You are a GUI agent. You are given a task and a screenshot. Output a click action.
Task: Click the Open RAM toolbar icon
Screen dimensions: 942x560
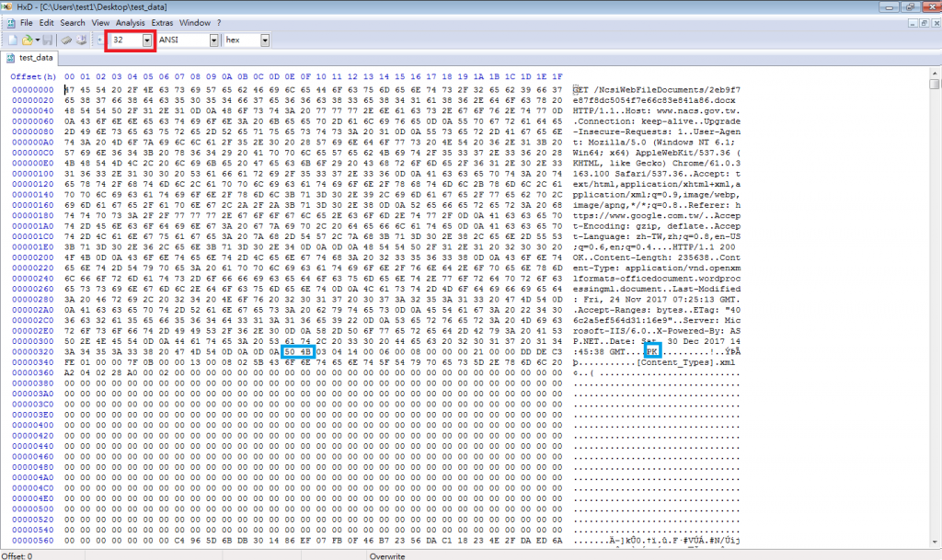point(66,40)
